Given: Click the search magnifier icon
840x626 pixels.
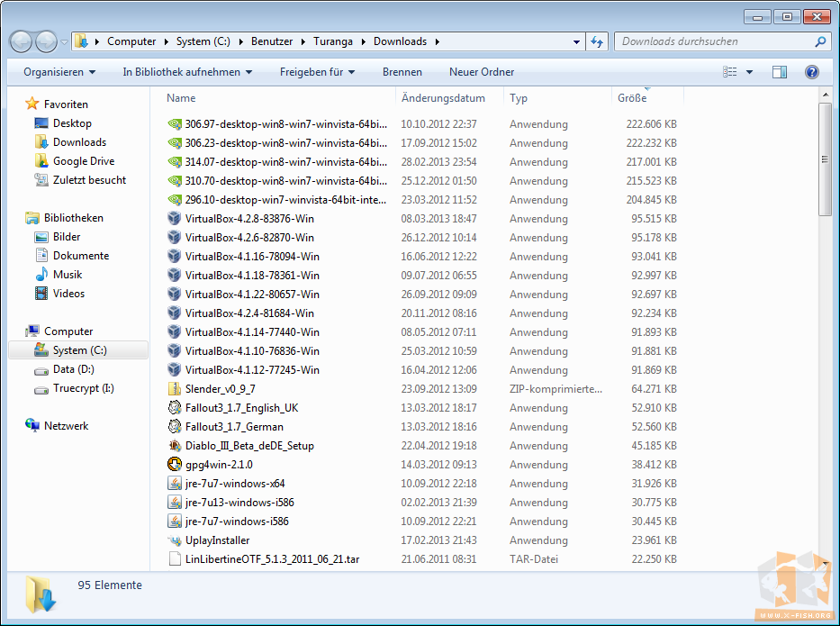Looking at the screenshot, I should [x=820, y=41].
